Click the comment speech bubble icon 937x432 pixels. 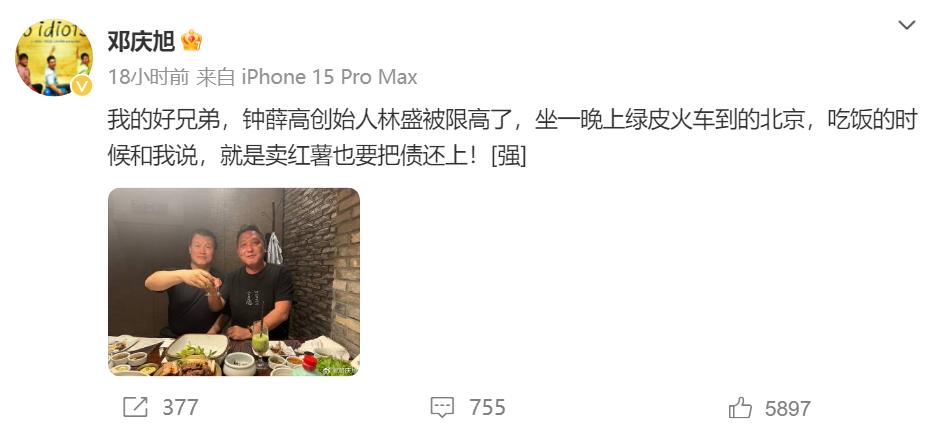(x=442, y=408)
